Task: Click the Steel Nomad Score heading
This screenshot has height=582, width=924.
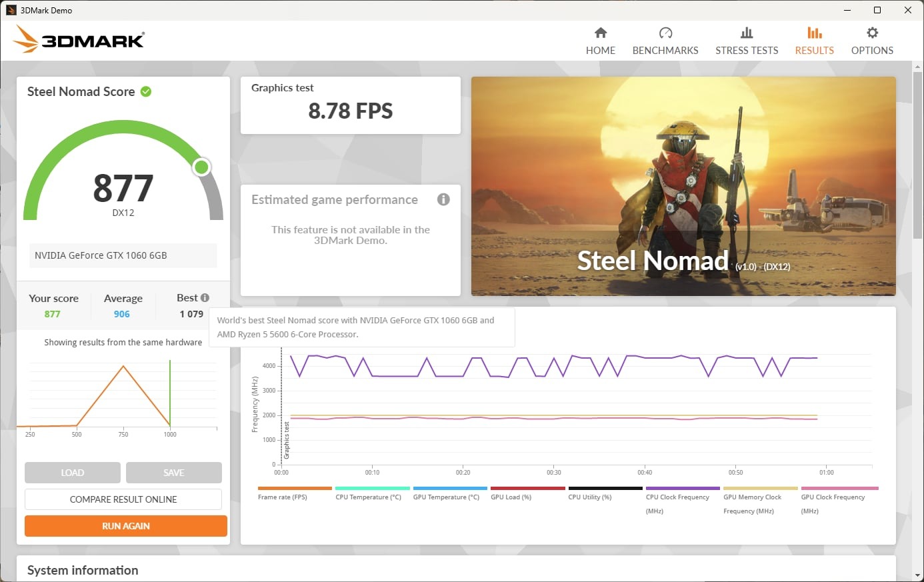Action: point(81,91)
